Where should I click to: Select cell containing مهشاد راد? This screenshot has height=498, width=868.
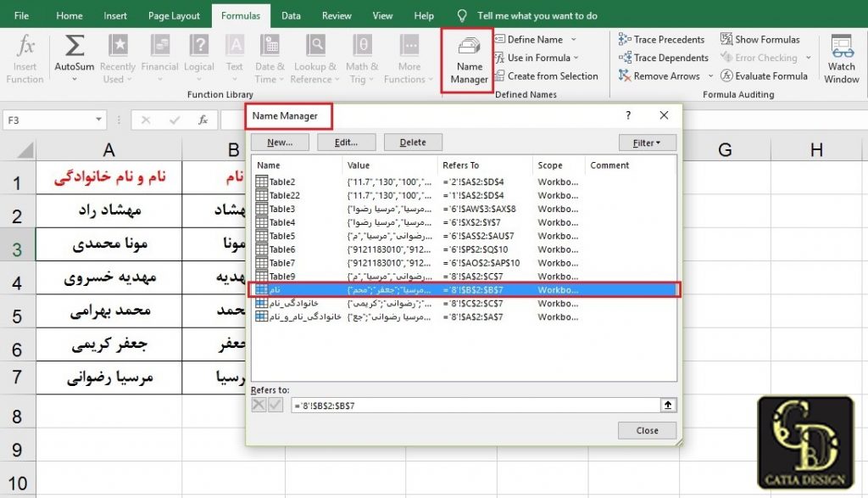(x=109, y=210)
